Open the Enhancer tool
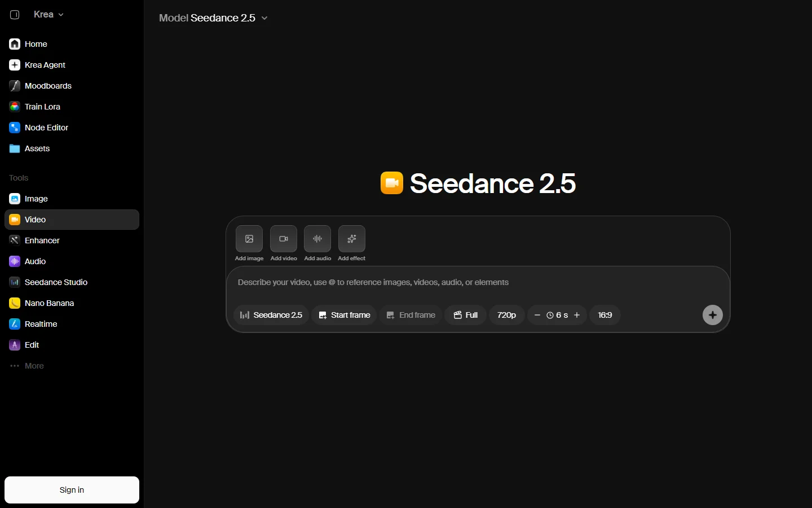 tap(72, 240)
